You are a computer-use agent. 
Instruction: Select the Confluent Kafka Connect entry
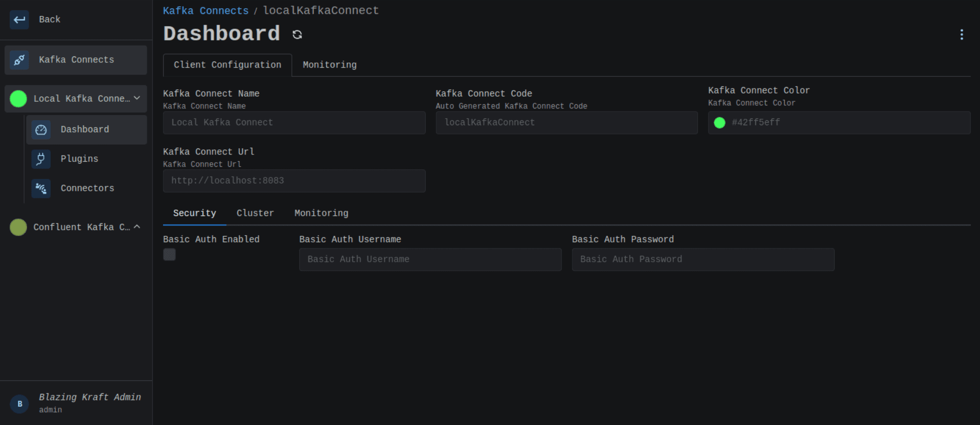pos(76,227)
